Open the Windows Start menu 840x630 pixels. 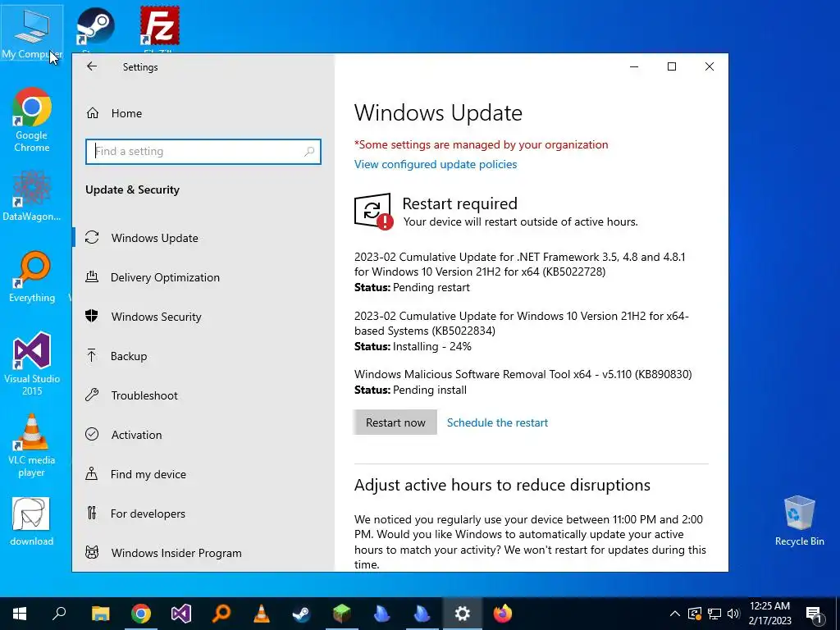[20, 614]
